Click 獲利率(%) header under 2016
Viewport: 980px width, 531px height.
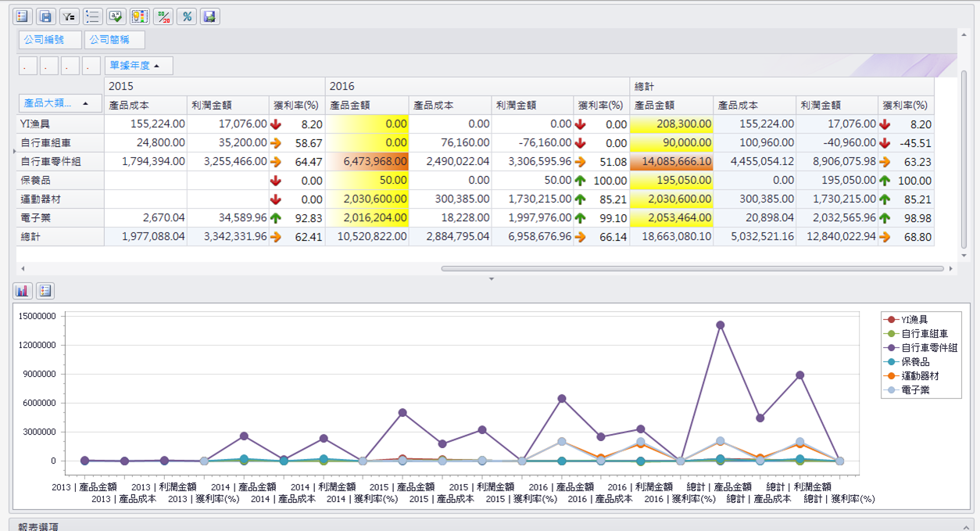click(601, 105)
